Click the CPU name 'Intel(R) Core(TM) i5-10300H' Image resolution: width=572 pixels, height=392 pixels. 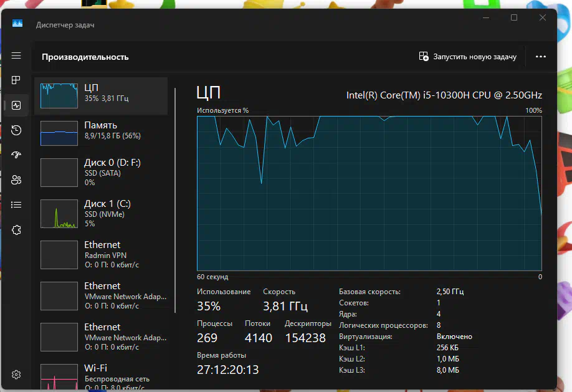[x=444, y=95]
